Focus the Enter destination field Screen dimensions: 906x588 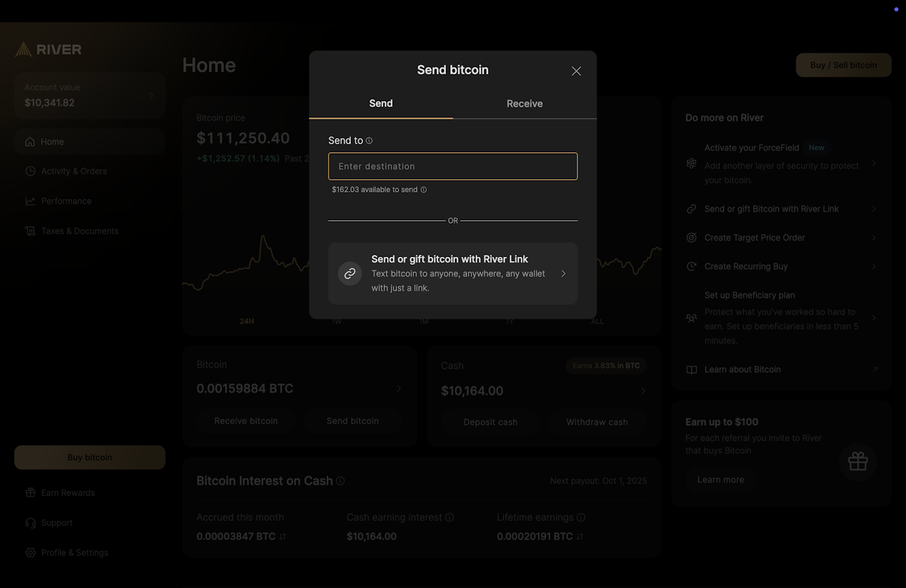tap(453, 166)
